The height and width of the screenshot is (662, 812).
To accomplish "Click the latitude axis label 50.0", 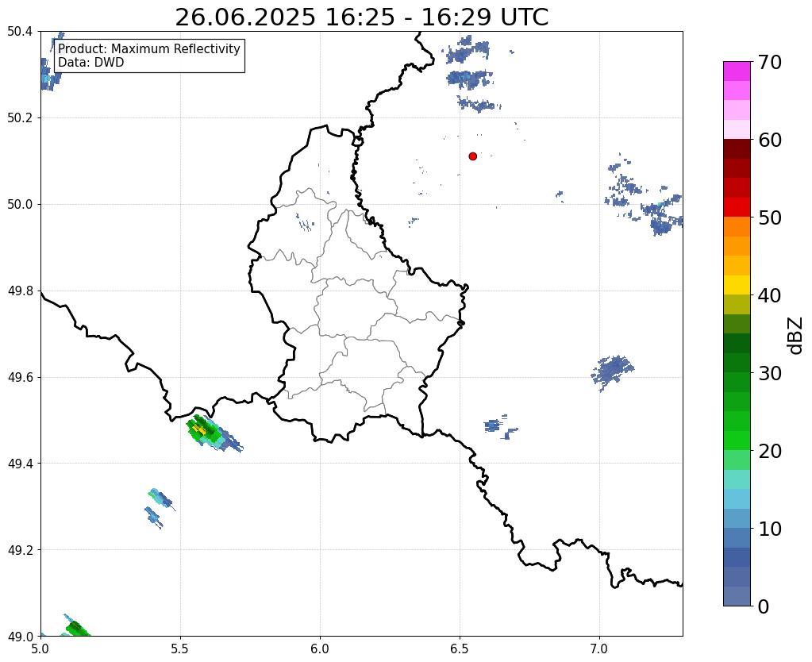I will [20, 205].
